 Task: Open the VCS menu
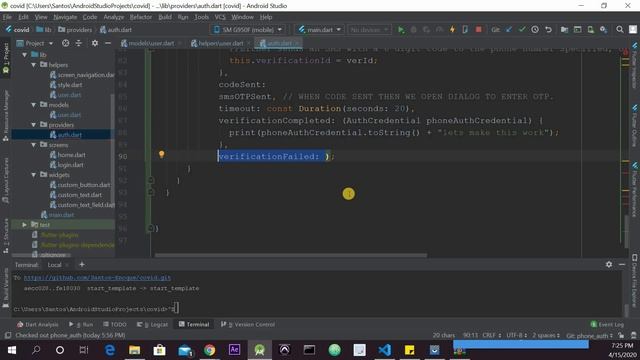coord(220,17)
